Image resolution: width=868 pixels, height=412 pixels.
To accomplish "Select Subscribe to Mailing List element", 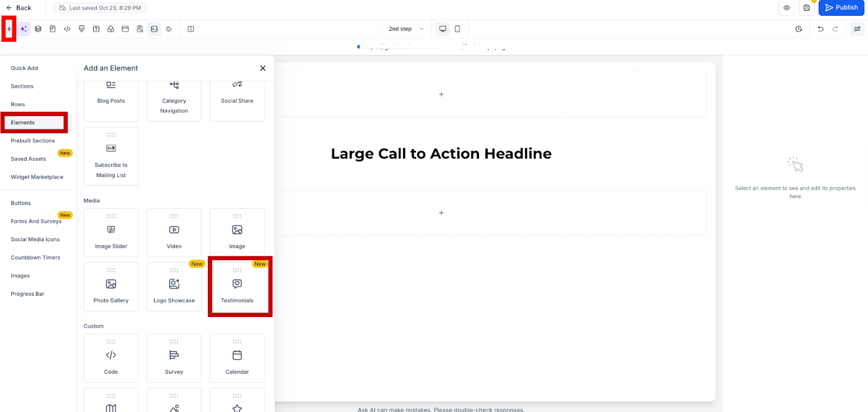I will (111, 156).
